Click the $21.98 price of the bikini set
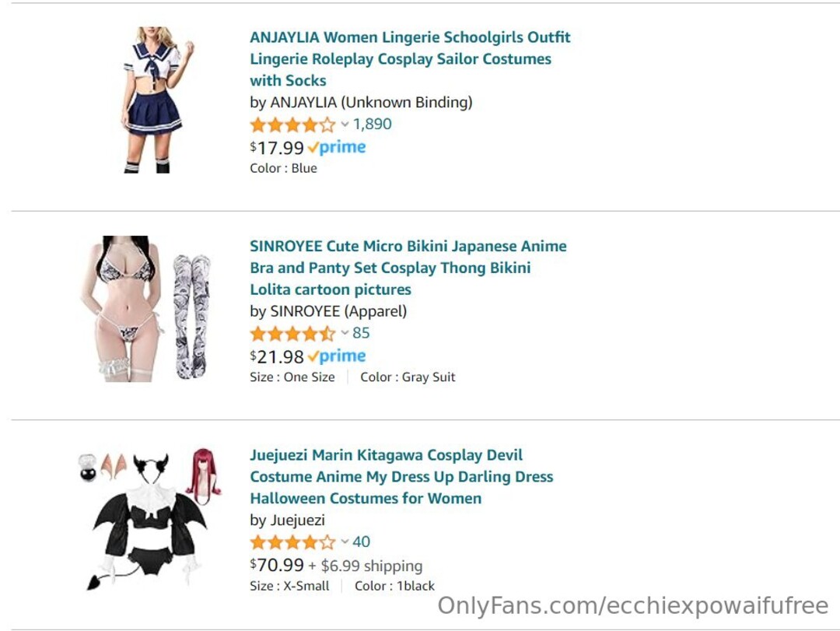Viewport: 840px width, 631px height. 277,356
